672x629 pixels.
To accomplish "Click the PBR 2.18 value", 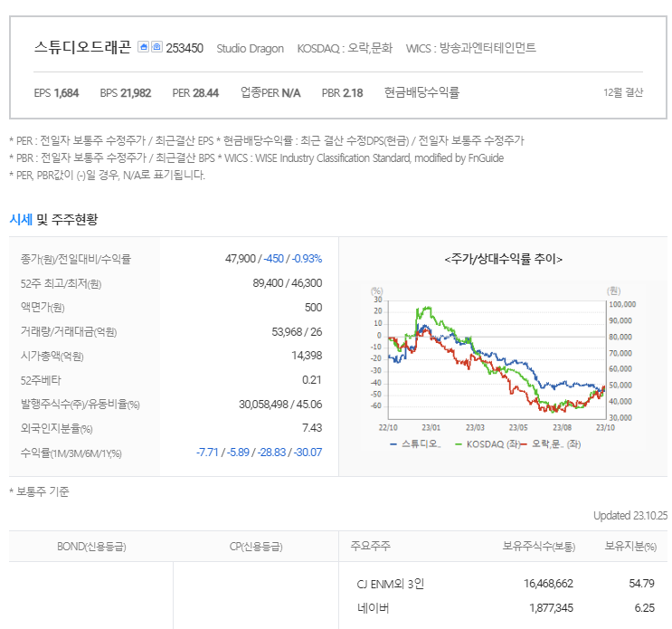I will (342, 93).
